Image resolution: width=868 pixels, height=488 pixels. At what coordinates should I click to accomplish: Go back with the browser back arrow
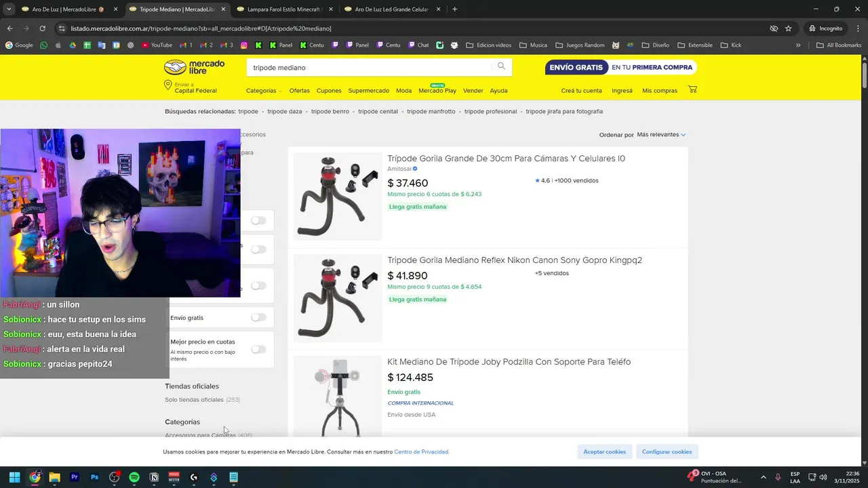tap(9, 28)
